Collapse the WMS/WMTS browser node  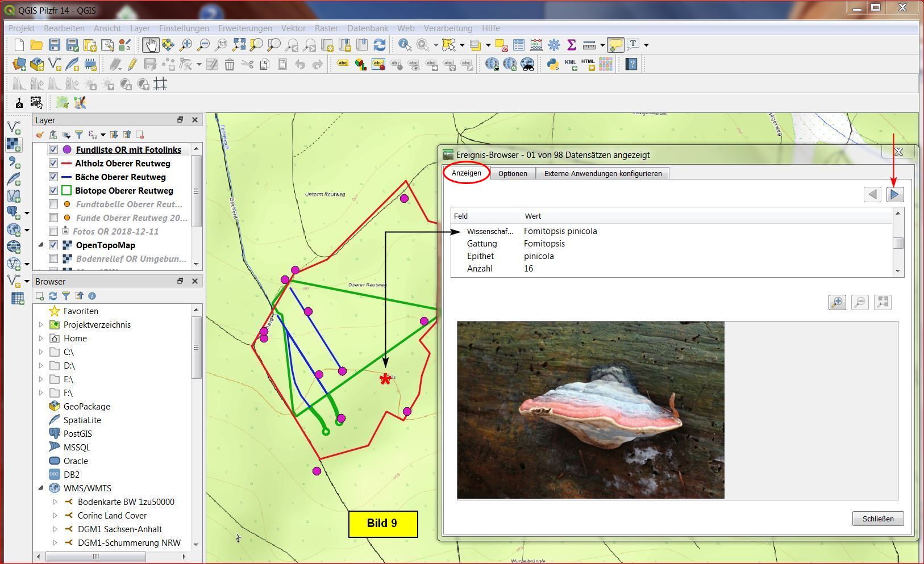click(41, 488)
